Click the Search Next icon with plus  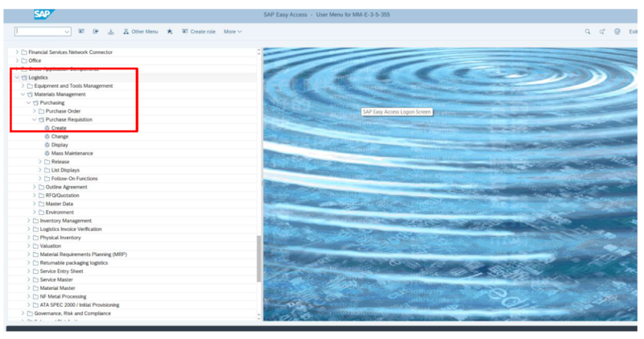(x=602, y=31)
